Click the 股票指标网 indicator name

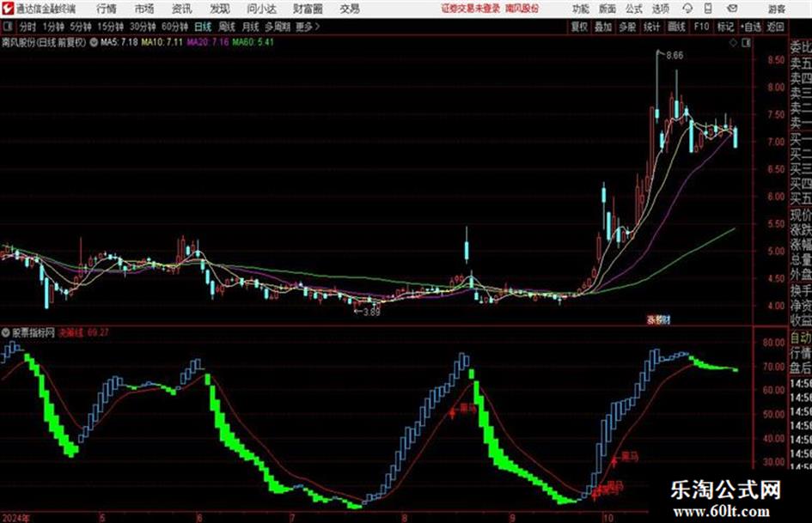[34, 332]
